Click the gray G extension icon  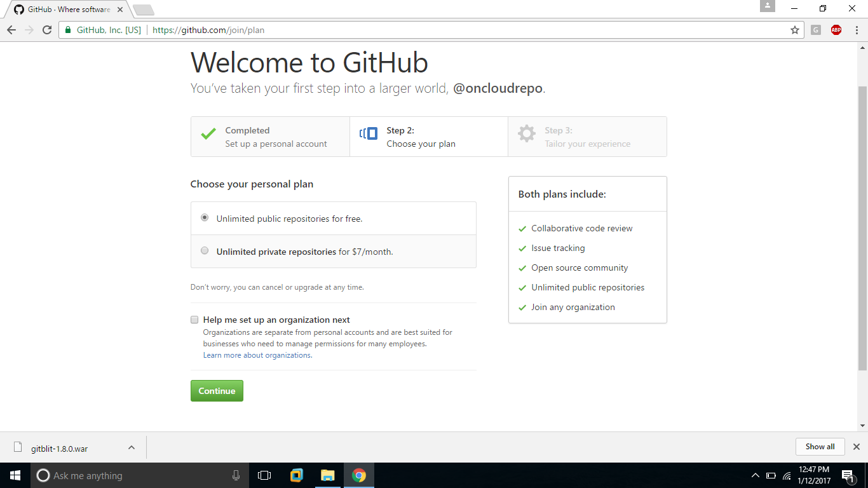[816, 30]
